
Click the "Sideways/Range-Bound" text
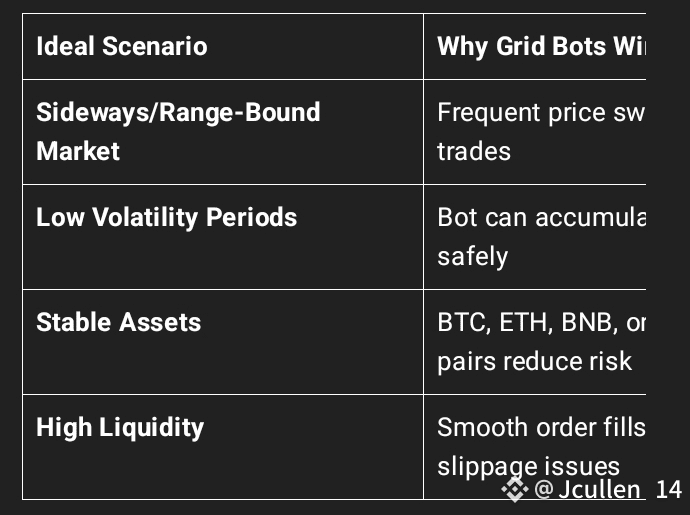click(178, 112)
